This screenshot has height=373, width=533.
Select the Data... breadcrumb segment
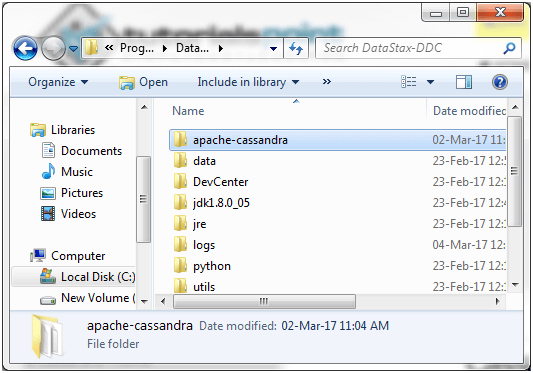coord(192,48)
